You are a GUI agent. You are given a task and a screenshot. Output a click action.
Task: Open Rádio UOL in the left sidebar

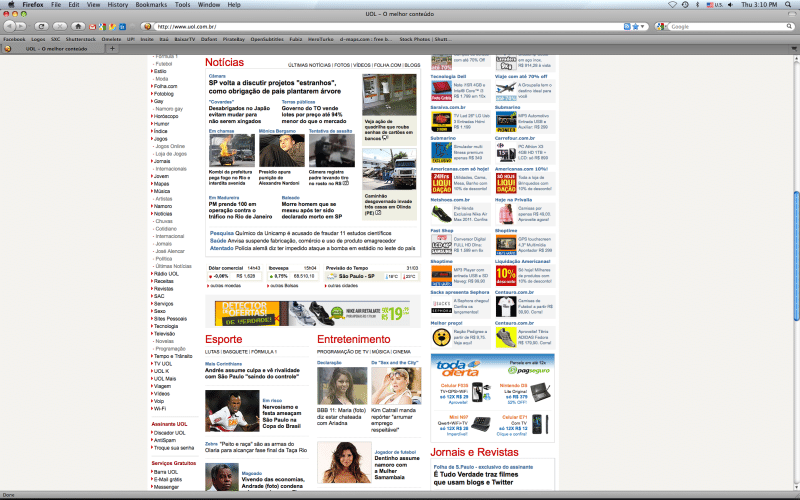166,274
